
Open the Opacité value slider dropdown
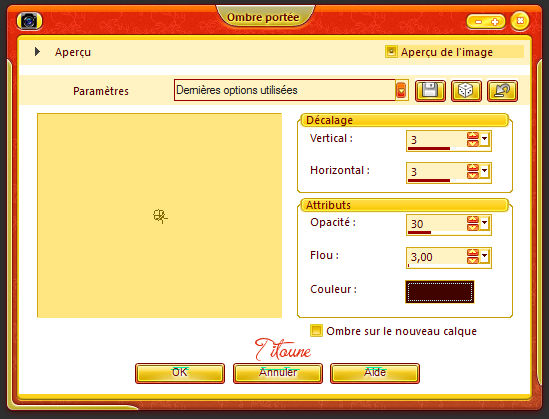(484, 222)
